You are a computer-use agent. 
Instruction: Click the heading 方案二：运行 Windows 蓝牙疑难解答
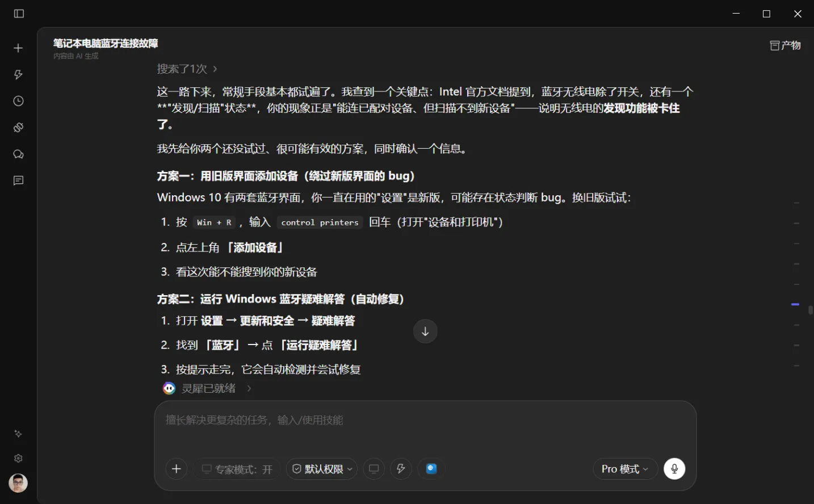pyautogui.click(x=280, y=299)
